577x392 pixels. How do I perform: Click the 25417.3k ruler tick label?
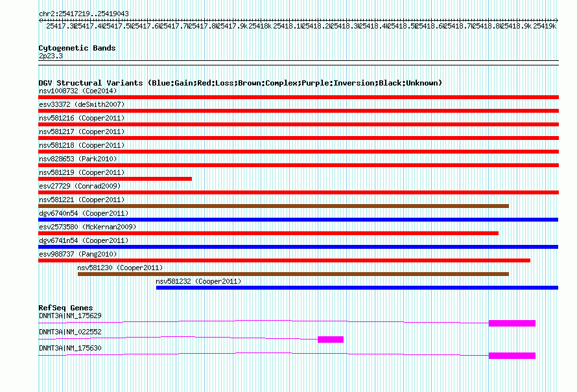point(61,26)
